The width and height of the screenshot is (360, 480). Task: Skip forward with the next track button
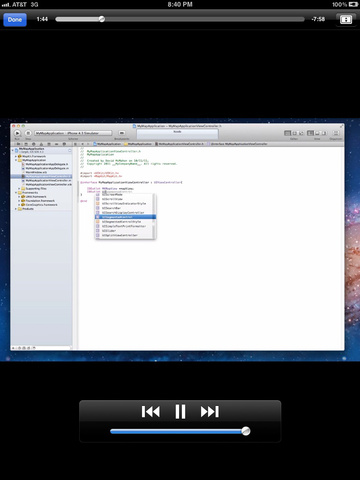[x=210, y=412]
